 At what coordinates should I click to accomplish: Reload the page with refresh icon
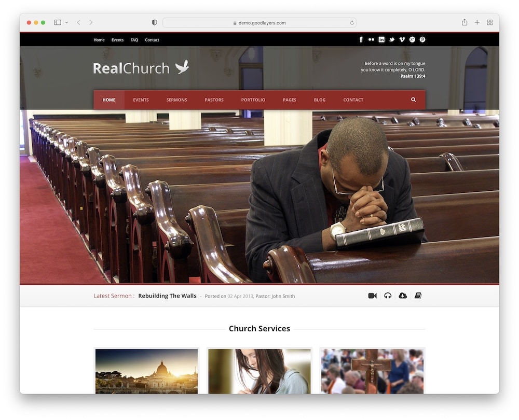pos(352,23)
